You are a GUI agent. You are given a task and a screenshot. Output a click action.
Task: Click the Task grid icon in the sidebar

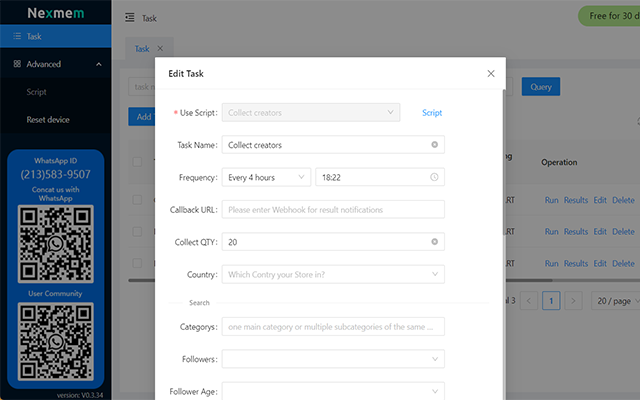(17, 36)
